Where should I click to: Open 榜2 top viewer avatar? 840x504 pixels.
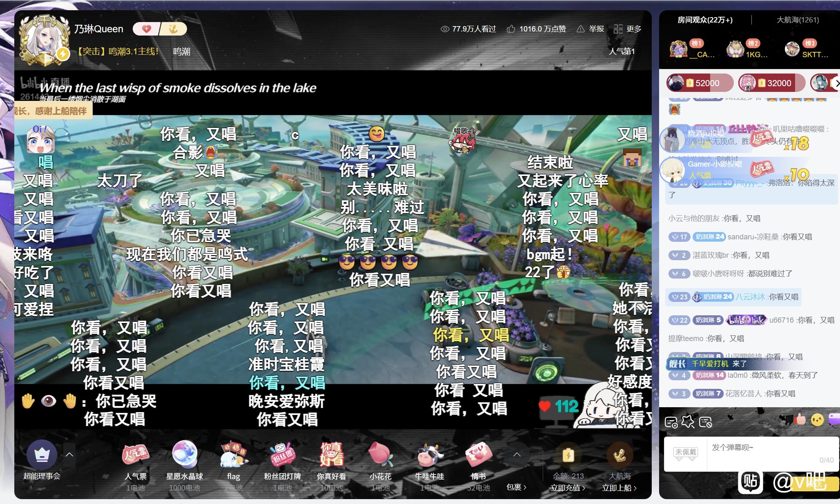735,49
